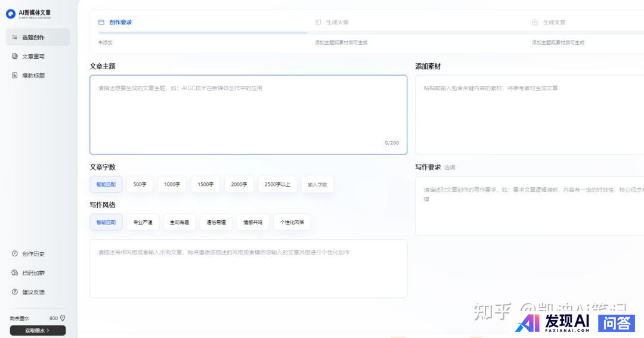Select the 500字 word count option
This screenshot has width=644, height=338.
[140, 184]
